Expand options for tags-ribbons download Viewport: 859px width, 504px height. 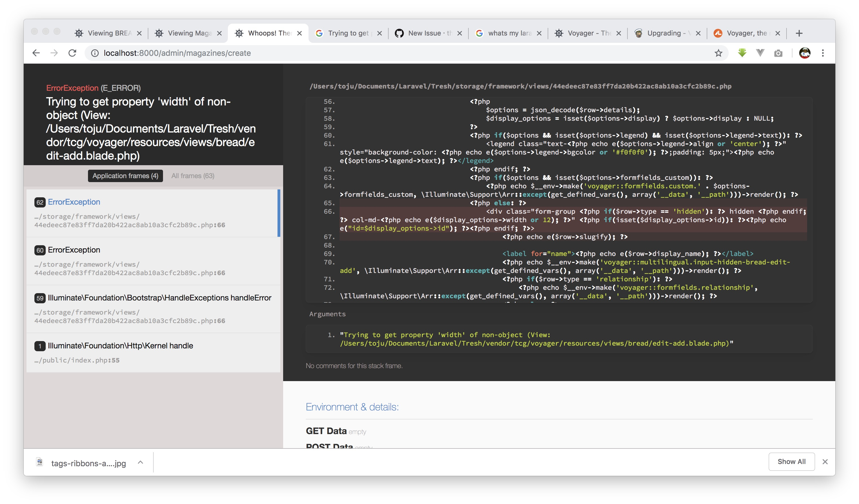[140, 463]
